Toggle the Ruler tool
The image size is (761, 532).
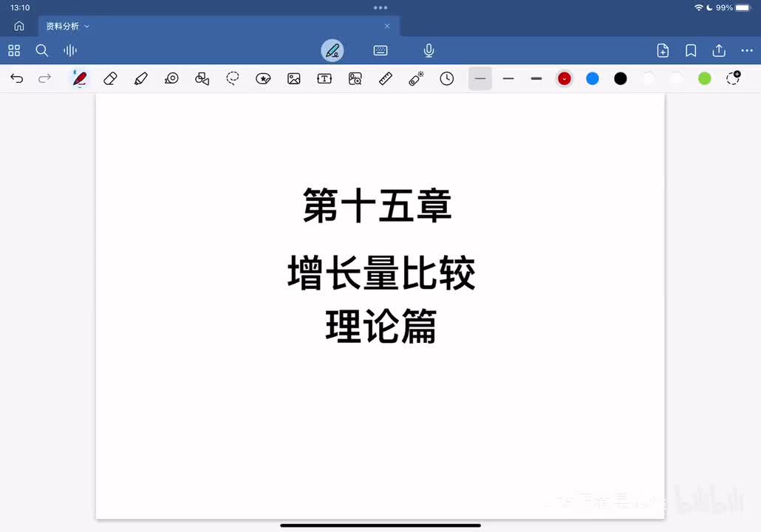click(386, 78)
